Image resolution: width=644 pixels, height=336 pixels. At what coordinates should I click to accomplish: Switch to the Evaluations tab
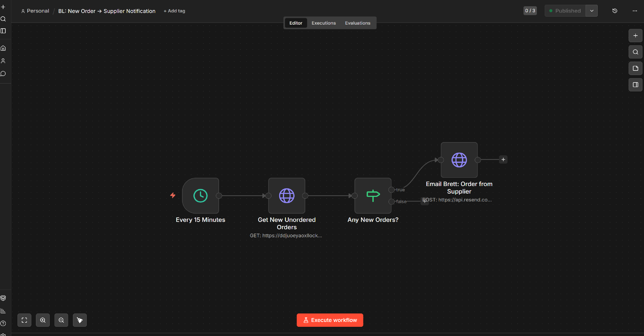358,23
